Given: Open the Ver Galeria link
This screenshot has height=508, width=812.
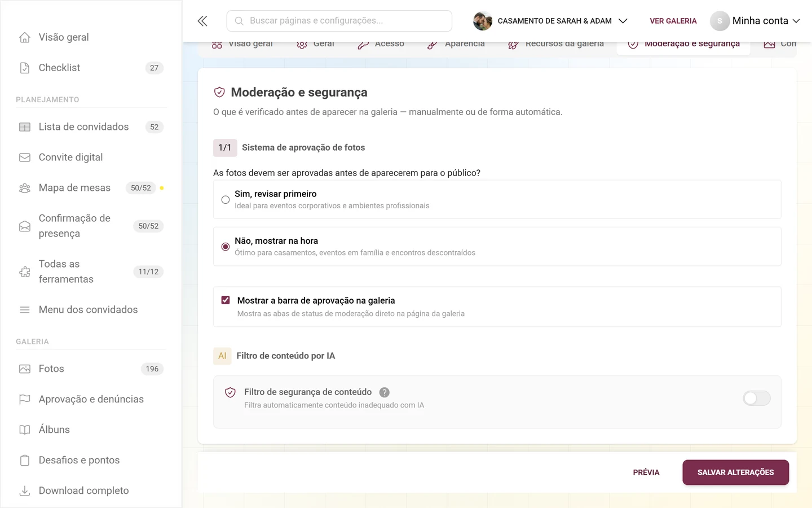Looking at the screenshot, I should tap(673, 21).
